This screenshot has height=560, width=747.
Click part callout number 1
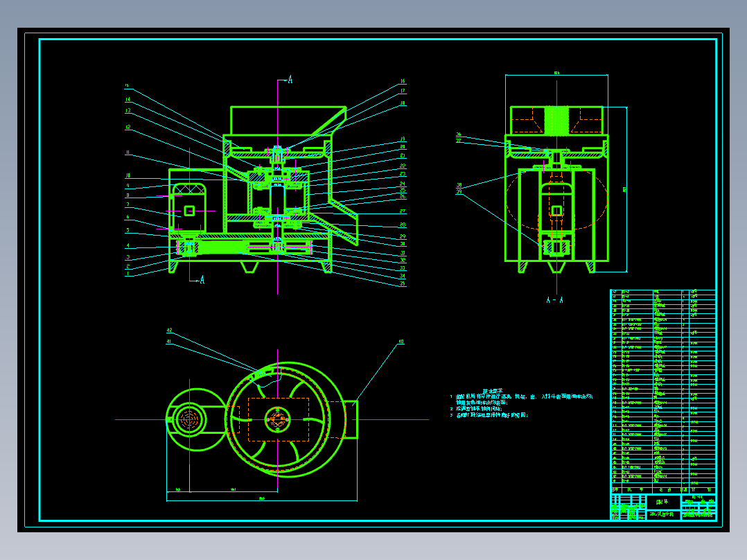(x=128, y=274)
